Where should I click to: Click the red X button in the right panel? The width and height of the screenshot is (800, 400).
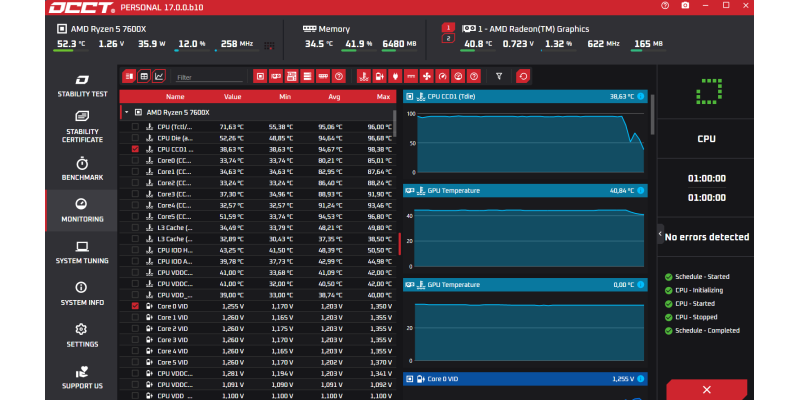coord(707,390)
